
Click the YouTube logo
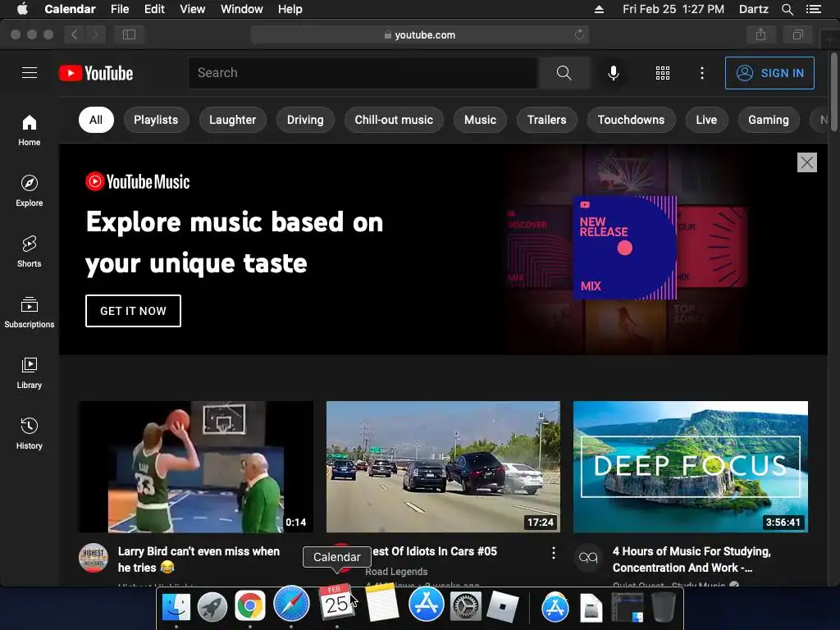click(x=96, y=73)
